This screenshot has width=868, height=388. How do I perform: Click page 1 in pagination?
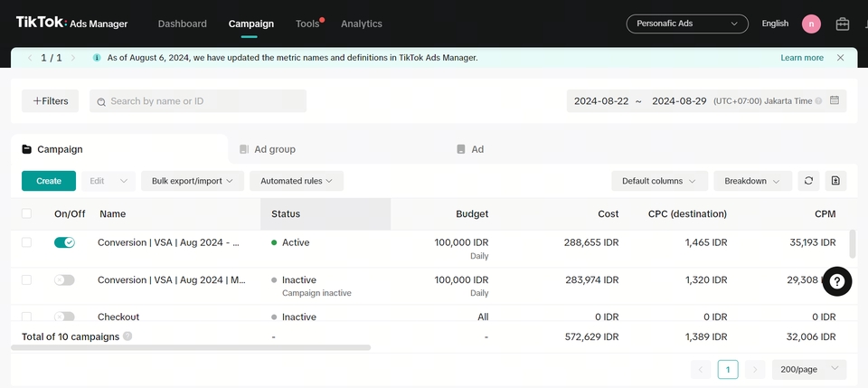728,369
